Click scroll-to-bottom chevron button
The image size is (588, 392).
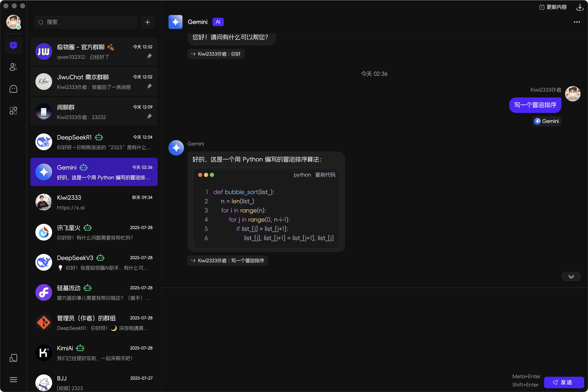point(571,277)
